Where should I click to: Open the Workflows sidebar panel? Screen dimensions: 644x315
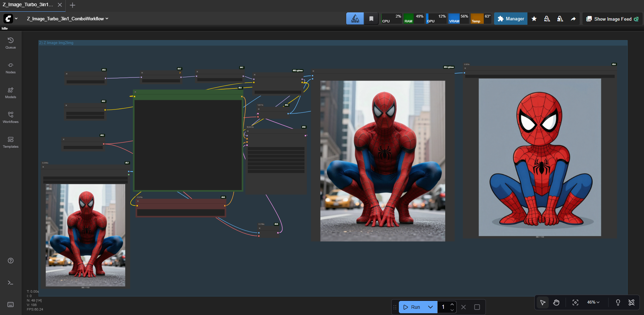coord(11,118)
